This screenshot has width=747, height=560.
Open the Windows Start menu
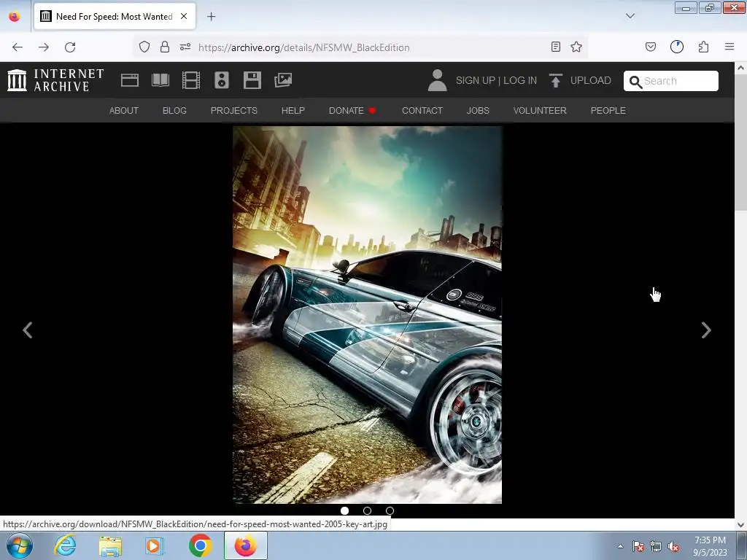tap(20, 545)
